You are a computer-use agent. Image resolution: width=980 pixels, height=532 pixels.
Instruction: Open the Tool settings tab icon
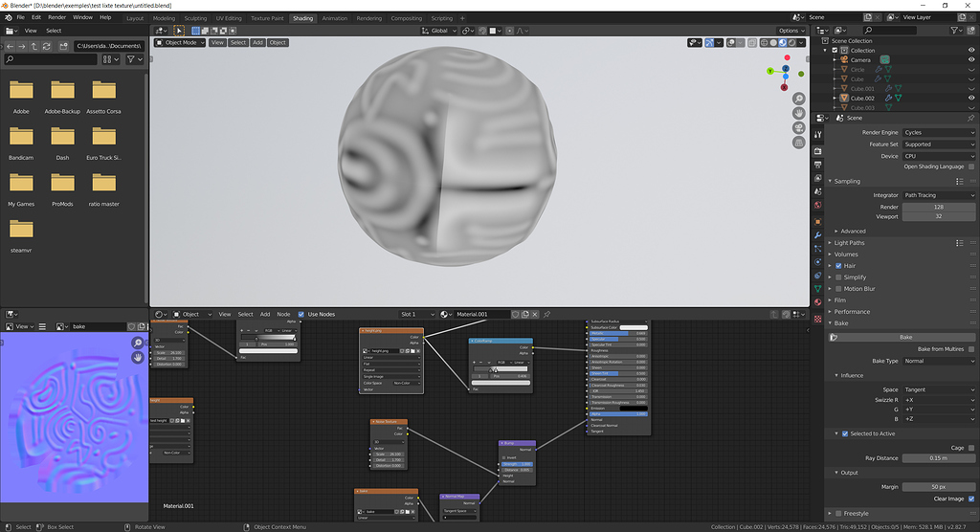(817, 134)
